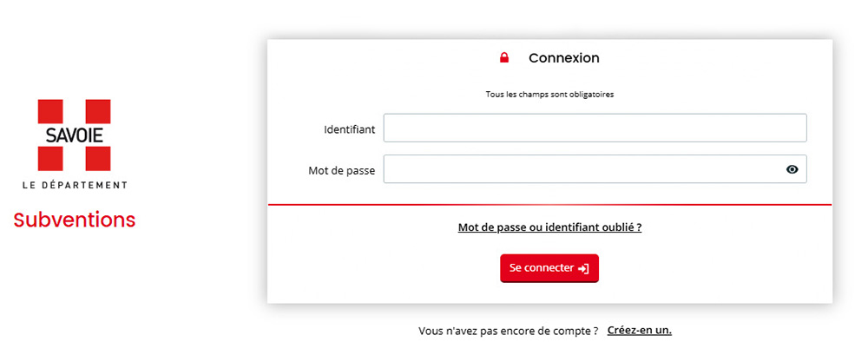Open the forgotten password or identifiant link
The image size is (868, 342).
tap(549, 227)
